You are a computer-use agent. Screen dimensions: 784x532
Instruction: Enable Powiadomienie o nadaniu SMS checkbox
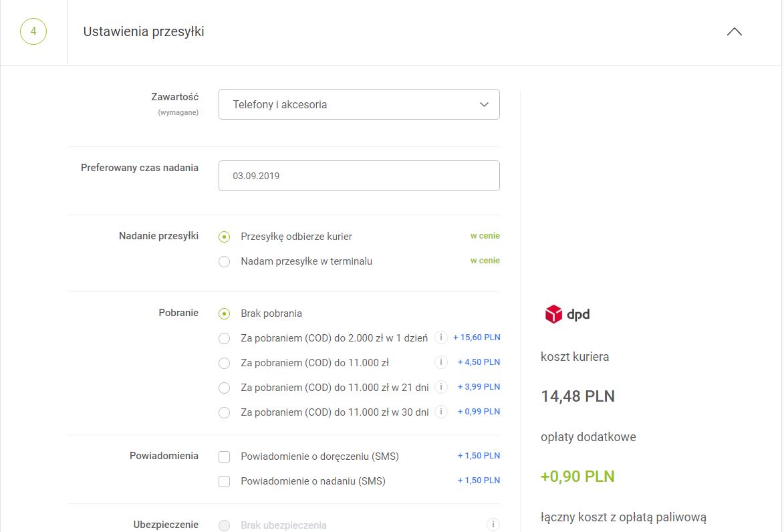point(225,482)
